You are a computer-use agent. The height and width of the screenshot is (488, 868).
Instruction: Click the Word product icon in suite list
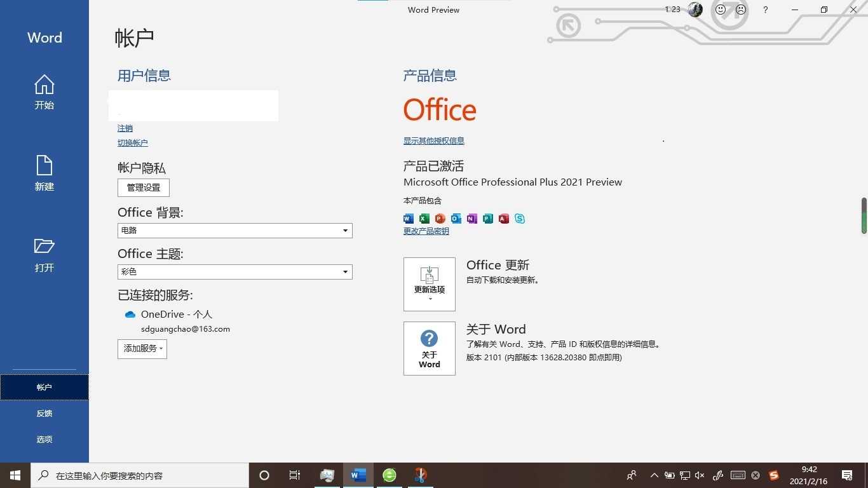tap(409, 219)
